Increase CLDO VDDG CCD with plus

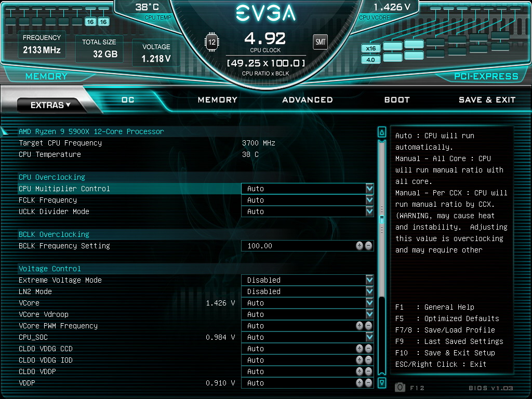tap(360, 349)
